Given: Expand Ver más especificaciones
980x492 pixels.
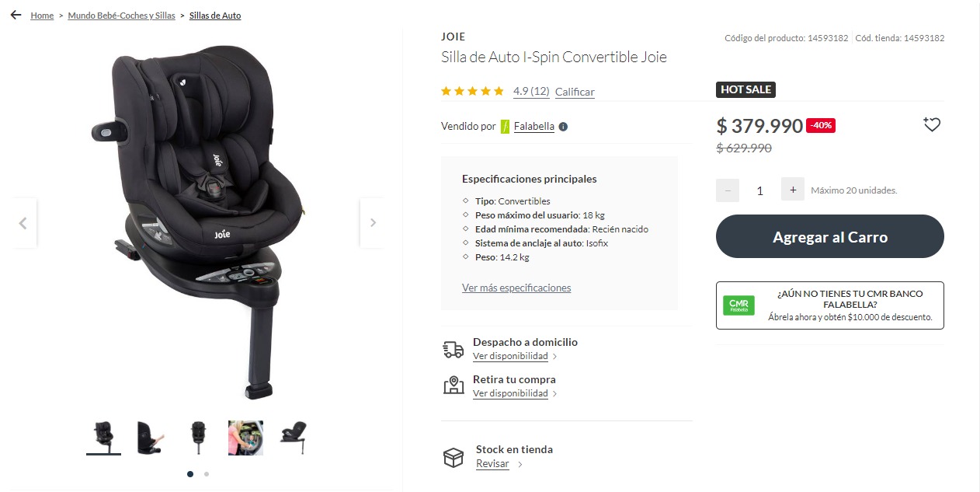Looking at the screenshot, I should pyautogui.click(x=516, y=288).
